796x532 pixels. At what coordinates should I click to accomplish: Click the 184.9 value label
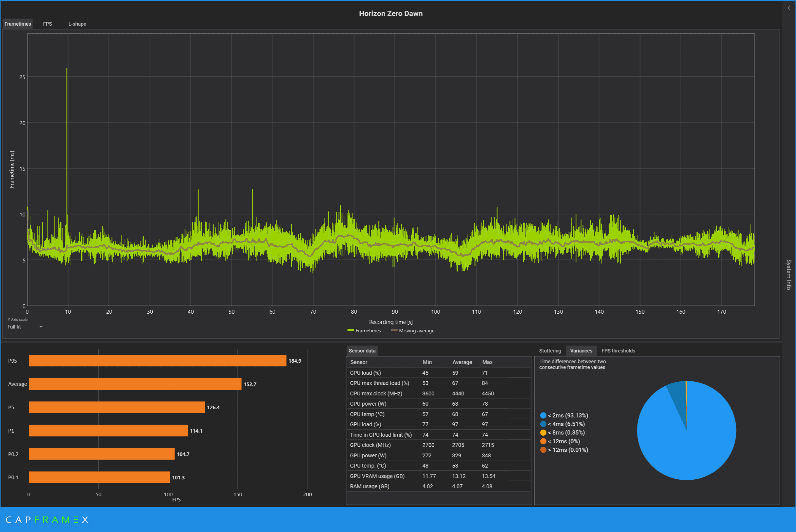(x=295, y=361)
